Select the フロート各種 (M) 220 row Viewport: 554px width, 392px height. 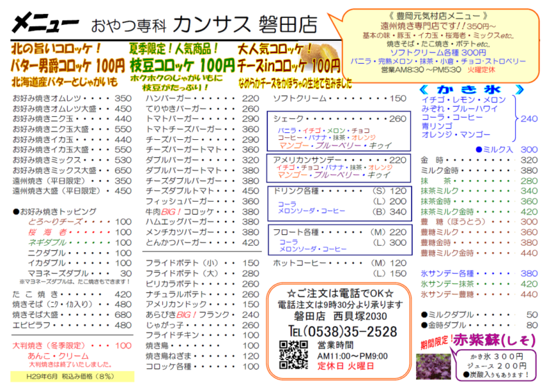pos(338,231)
